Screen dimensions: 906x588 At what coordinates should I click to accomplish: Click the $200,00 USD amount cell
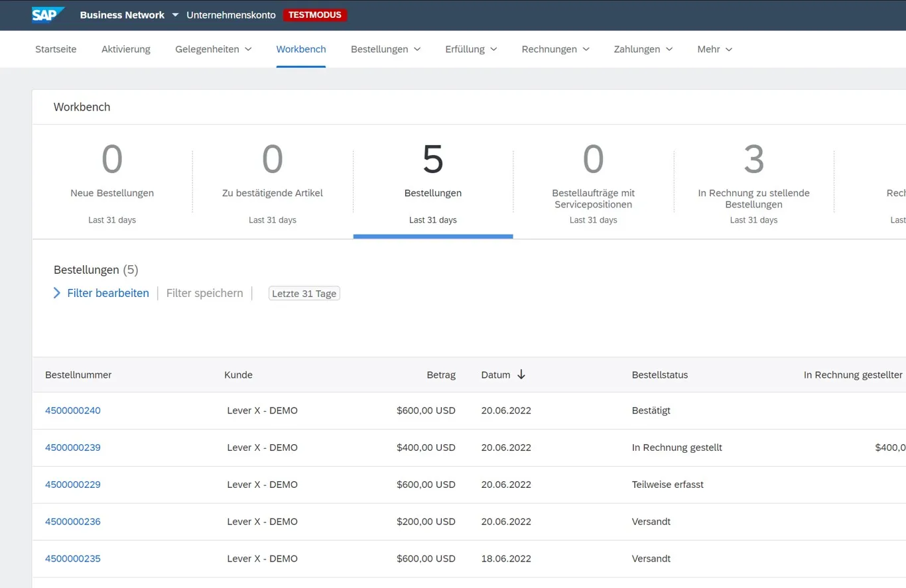[x=426, y=522]
